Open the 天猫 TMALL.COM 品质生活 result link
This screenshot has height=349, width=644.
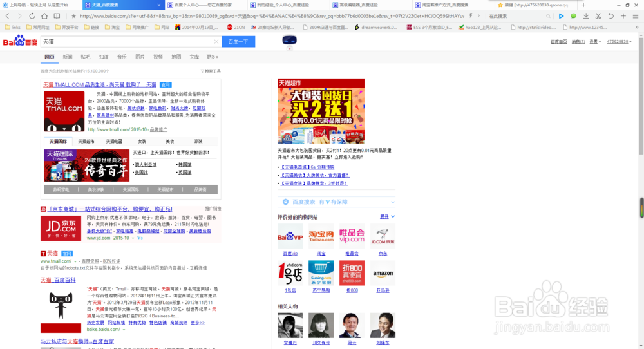tap(99, 84)
